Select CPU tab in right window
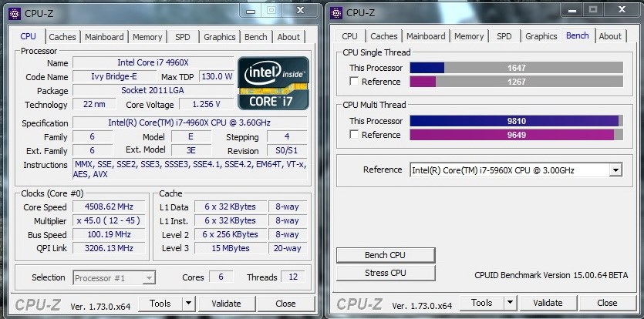The image size is (644, 319). tap(349, 36)
